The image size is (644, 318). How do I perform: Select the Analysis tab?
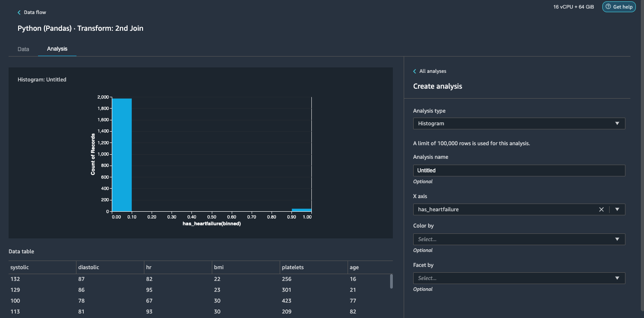(x=57, y=49)
